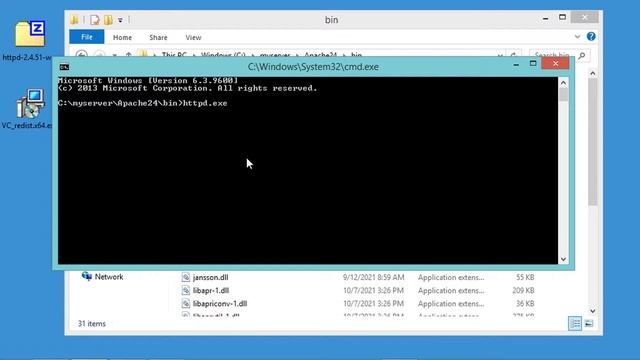This screenshot has width=640, height=360.
Task: Switch to Details view icon in status bar
Action: 575,324
